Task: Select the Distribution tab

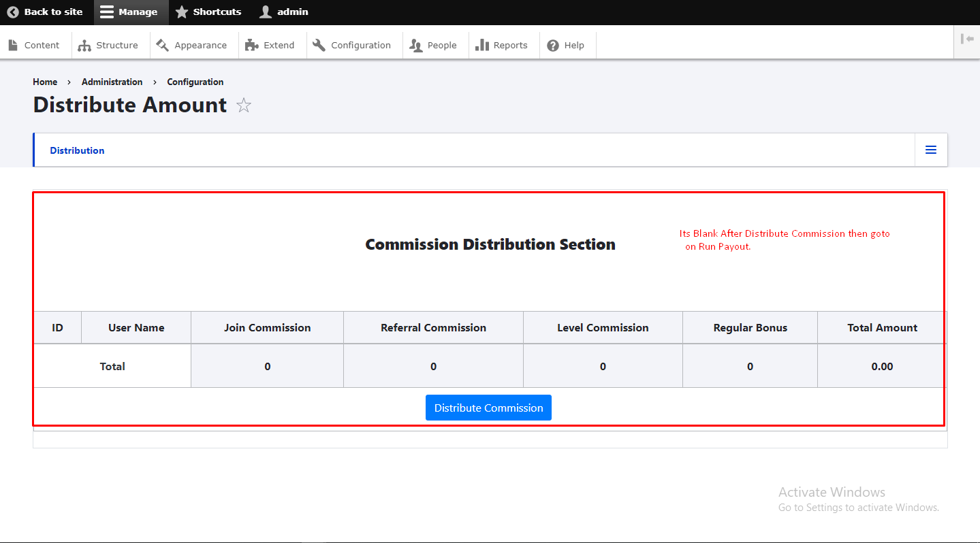Action: click(x=77, y=150)
